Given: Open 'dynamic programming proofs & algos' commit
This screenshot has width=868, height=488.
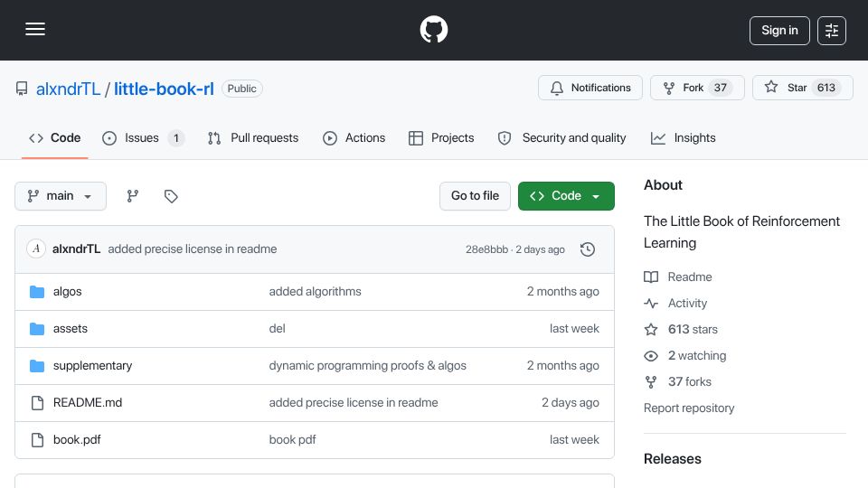Looking at the screenshot, I should [368, 366].
